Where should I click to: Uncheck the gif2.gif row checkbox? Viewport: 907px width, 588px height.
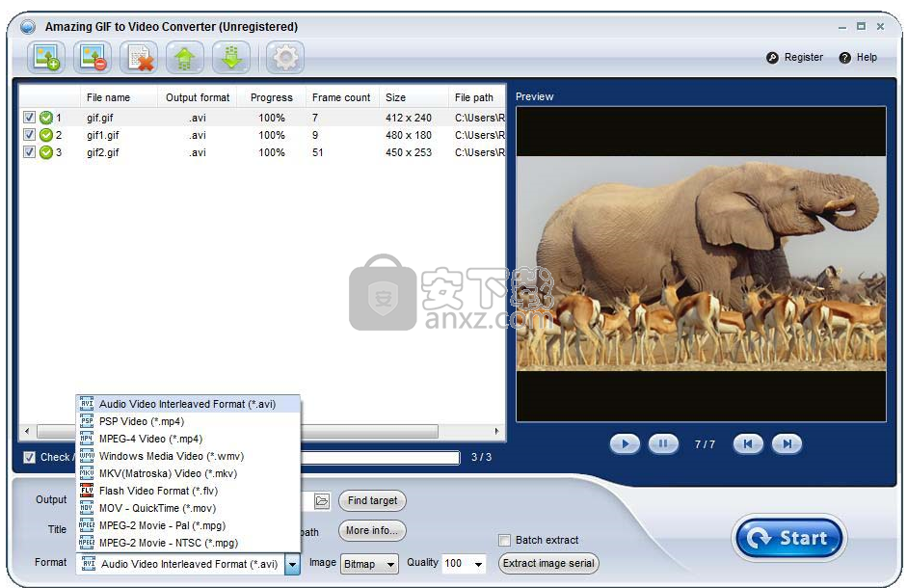click(x=29, y=152)
